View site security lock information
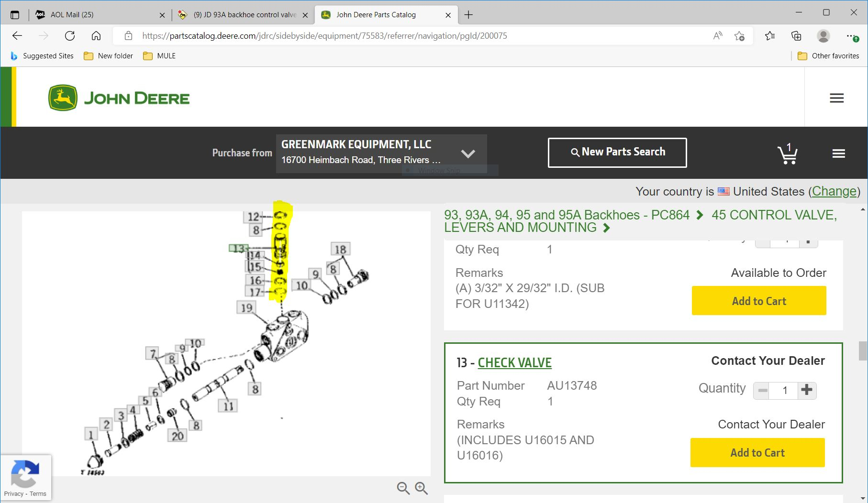The height and width of the screenshot is (503, 868). (128, 36)
